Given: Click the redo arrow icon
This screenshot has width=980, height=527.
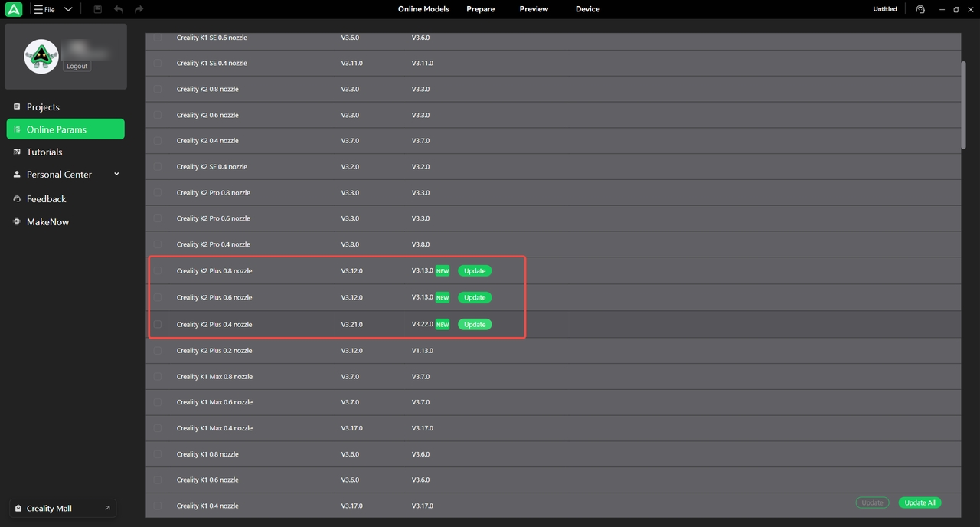Looking at the screenshot, I should coord(139,9).
